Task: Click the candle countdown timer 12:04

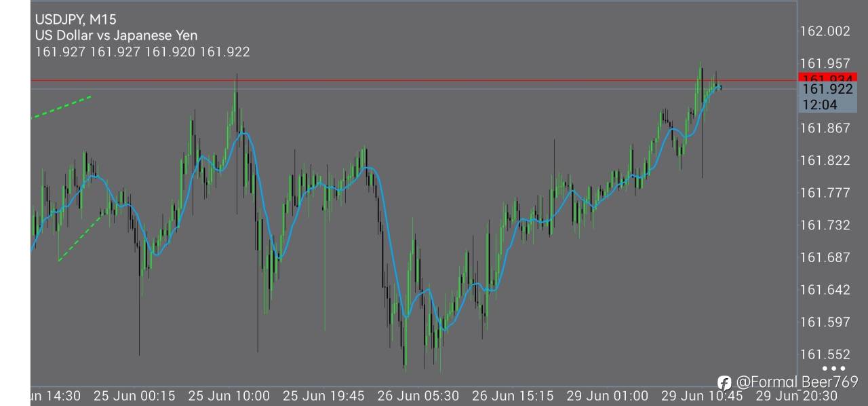Action: point(819,105)
